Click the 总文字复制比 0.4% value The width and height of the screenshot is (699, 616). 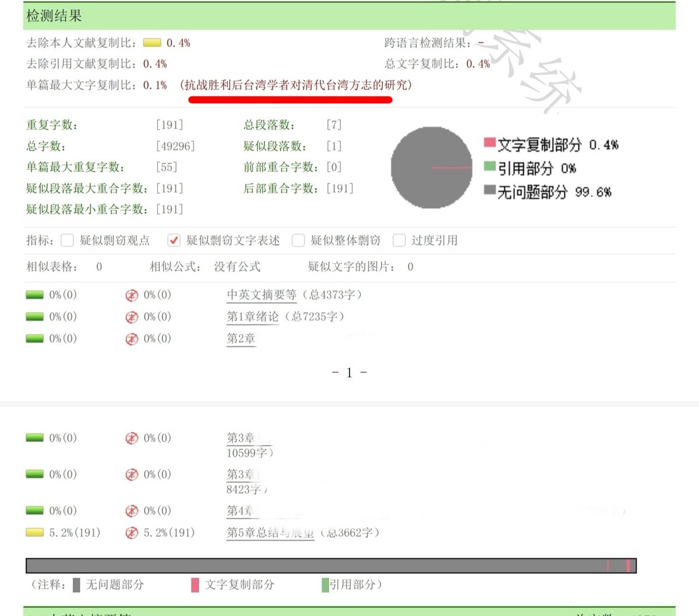(x=478, y=64)
